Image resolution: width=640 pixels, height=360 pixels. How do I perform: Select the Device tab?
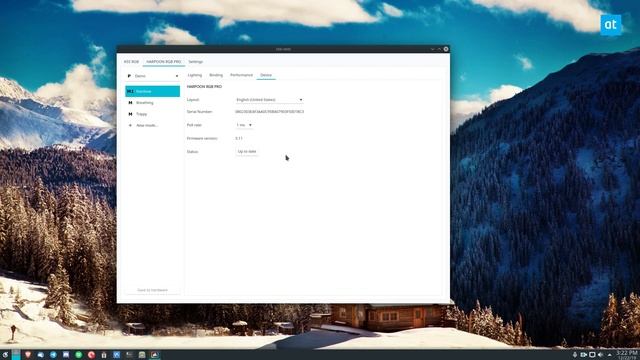tap(266, 75)
